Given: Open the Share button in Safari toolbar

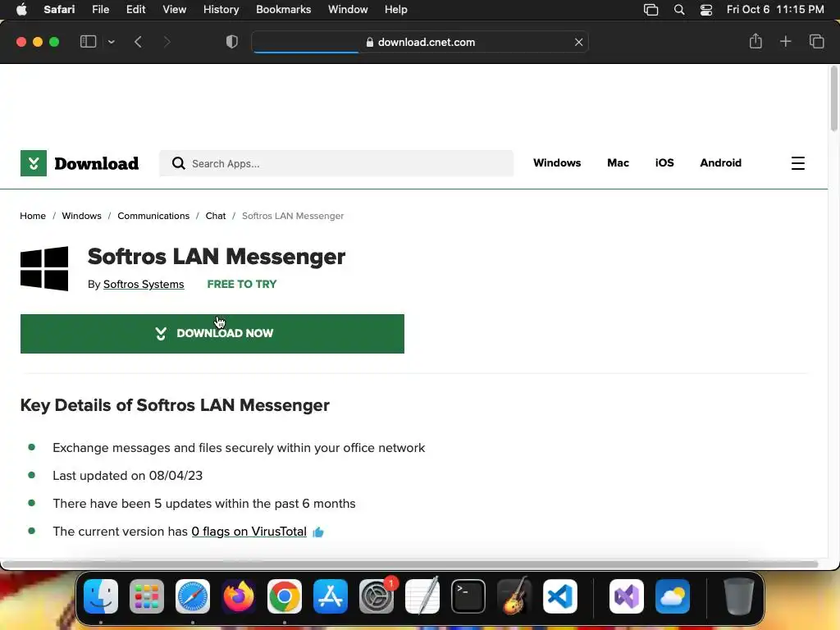Looking at the screenshot, I should pyautogui.click(x=756, y=41).
